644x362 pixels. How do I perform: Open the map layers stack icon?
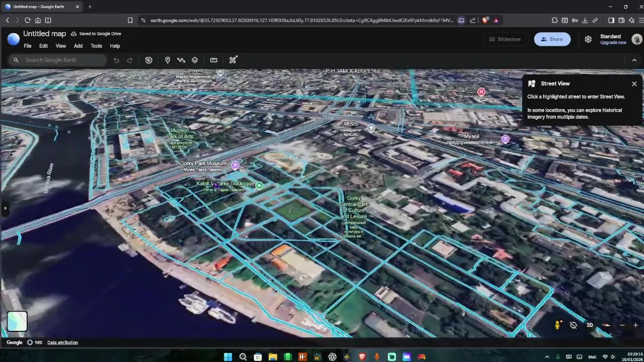coord(195,60)
